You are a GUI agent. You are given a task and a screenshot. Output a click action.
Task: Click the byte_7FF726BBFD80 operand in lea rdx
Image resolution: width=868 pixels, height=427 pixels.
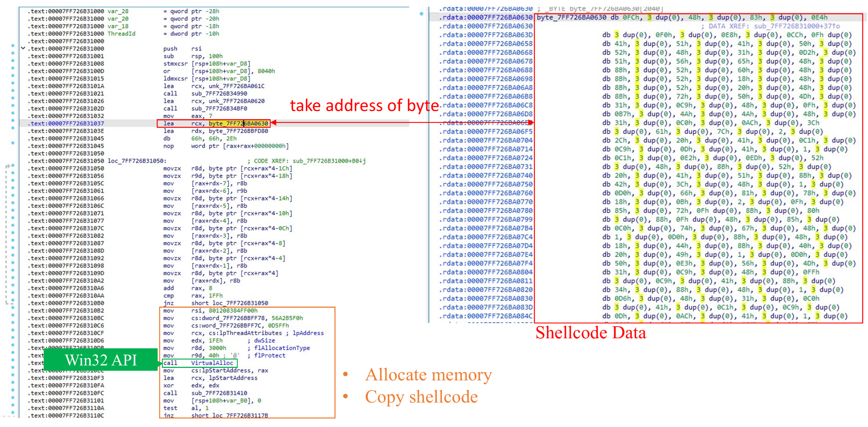pyautogui.click(x=238, y=131)
